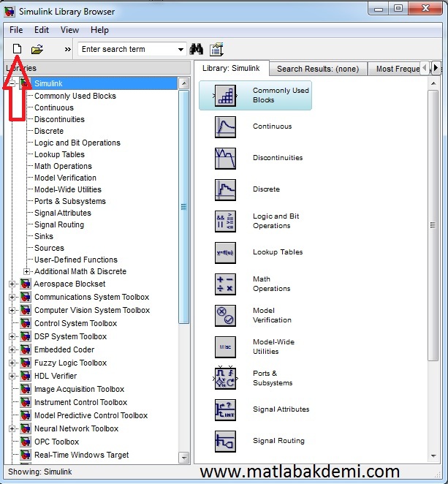
Task: Click the binoculars search icon
Action: coord(197,50)
